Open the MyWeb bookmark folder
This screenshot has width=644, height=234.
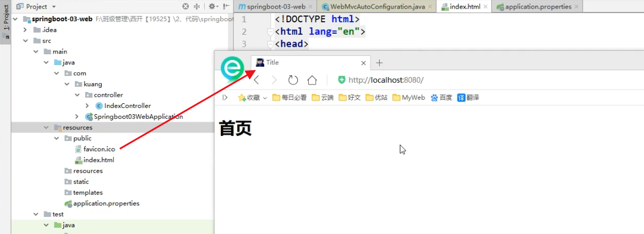(409, 98)
